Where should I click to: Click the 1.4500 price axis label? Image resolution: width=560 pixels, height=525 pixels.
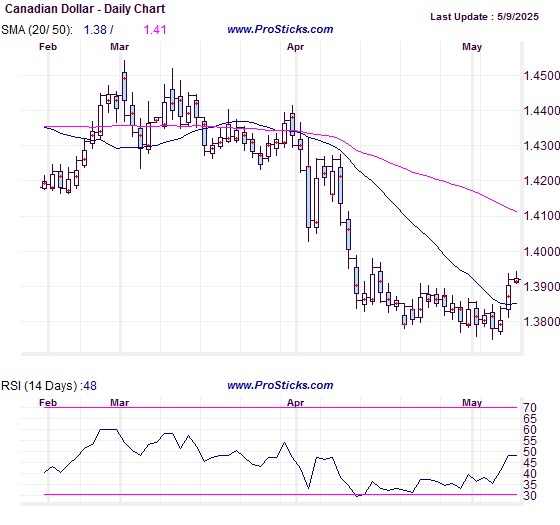pos(541,76)
